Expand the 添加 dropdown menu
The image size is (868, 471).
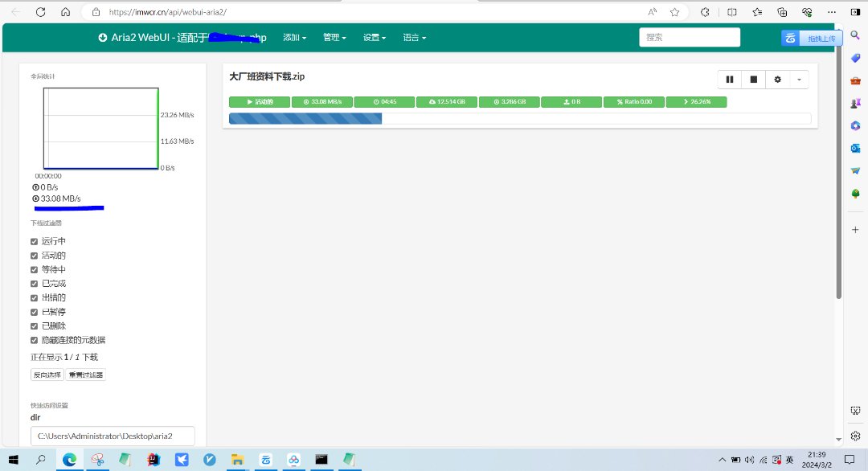(x=297, y=38)
